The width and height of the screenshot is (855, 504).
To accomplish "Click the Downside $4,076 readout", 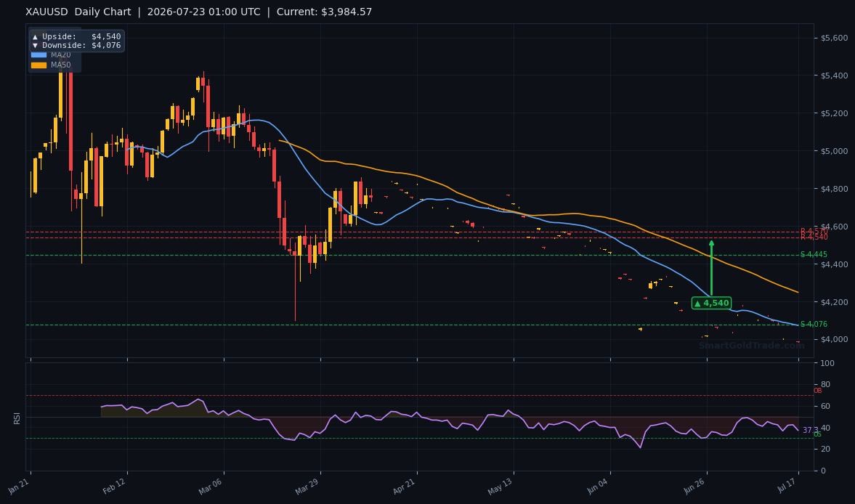I will click(x=77, y=45).
